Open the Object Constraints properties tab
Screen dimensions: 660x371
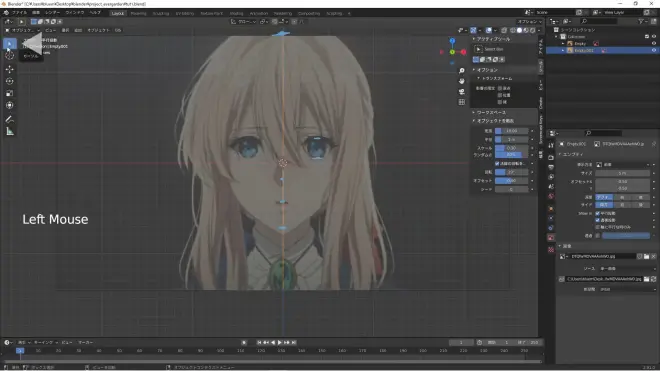[551, 228]
